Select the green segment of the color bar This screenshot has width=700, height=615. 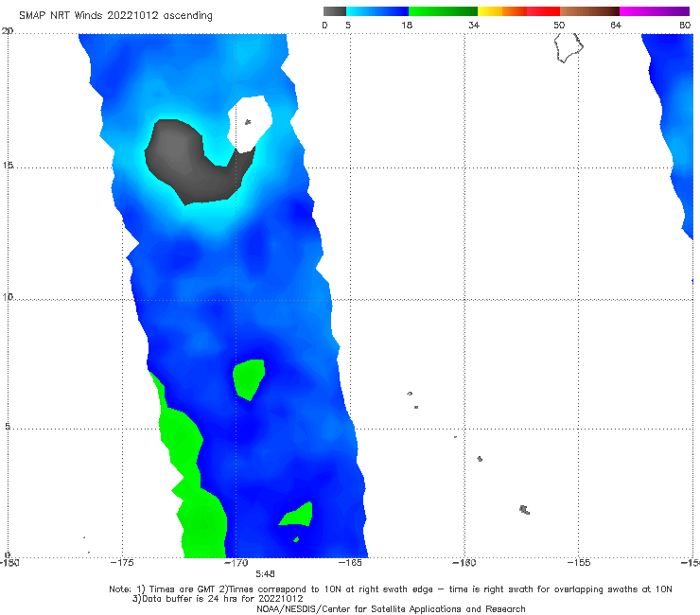tap(443, 11)
